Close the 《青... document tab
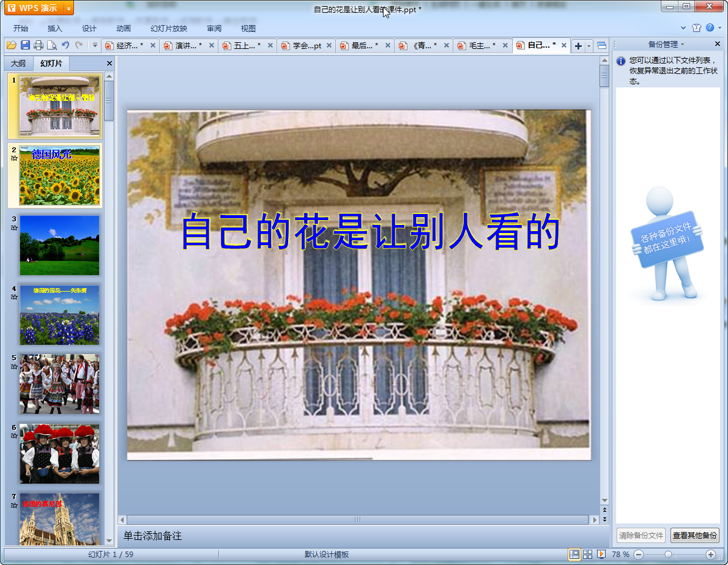Screen dimensions: 728x565 pos(447,45)
